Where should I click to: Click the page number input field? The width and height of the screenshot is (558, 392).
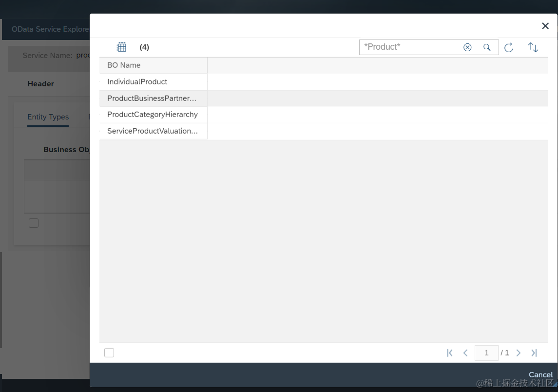486,353
